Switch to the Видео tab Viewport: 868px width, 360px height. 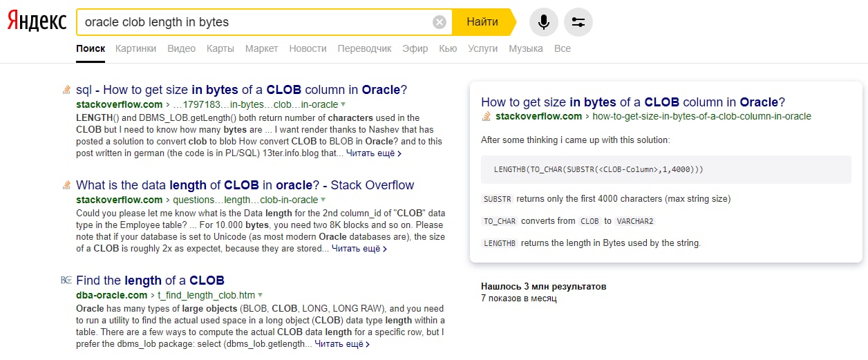(182, 48)
